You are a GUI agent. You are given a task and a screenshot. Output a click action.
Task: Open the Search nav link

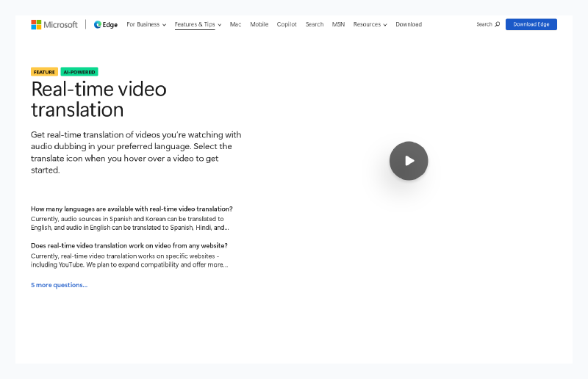click(x=315, y=24)
